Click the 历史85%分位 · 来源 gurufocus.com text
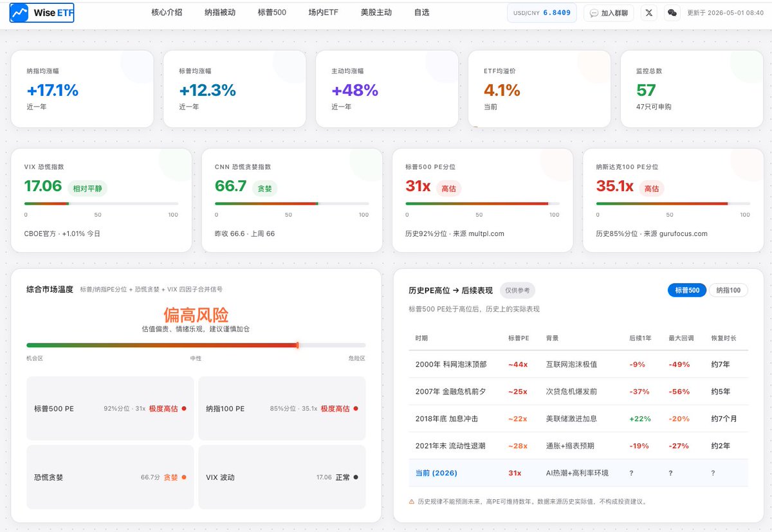The image size is (772, 532). (652, 234)
